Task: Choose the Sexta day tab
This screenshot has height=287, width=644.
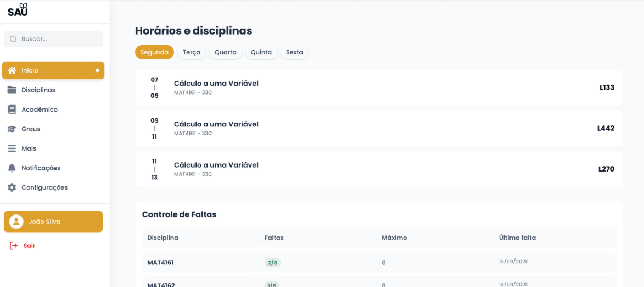Action: (294, 52)
